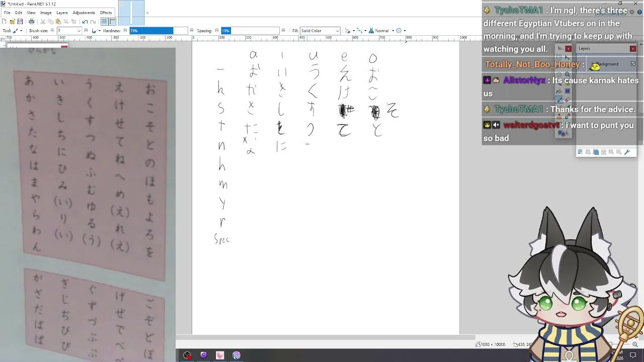Click Move Layer Down icon

point(618,152)
